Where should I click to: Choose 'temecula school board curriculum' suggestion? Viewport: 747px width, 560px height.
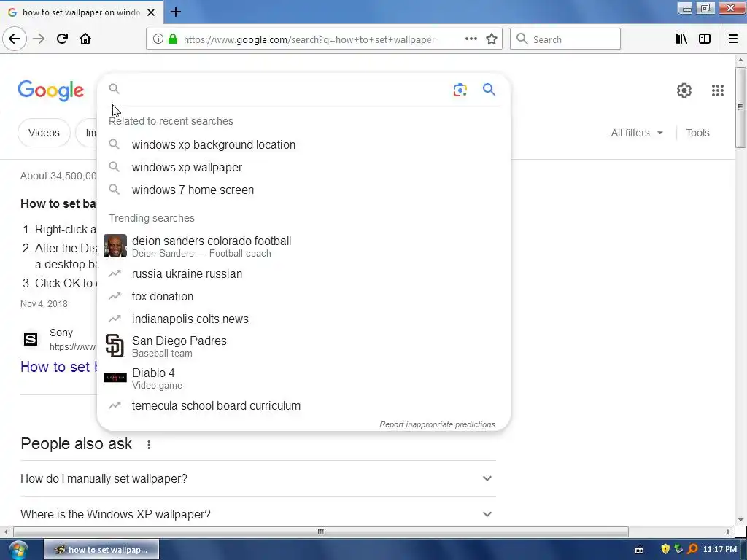(303, 405)
